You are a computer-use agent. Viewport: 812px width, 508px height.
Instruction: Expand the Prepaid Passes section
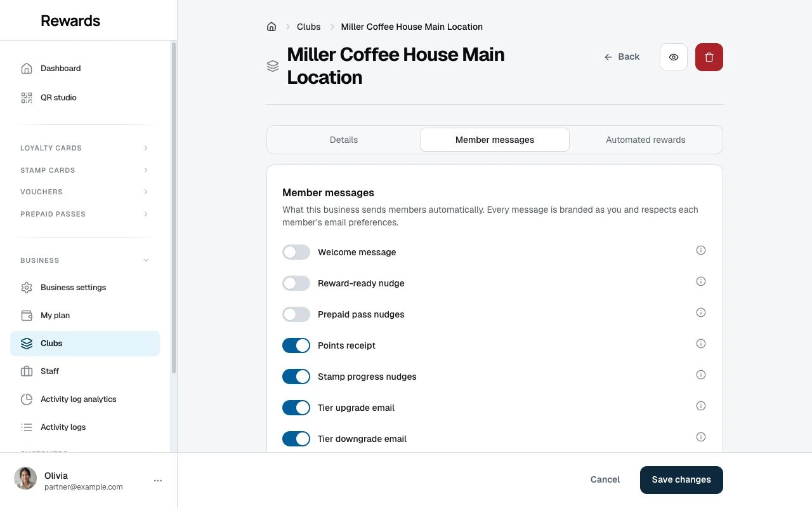tap(85, 214)
